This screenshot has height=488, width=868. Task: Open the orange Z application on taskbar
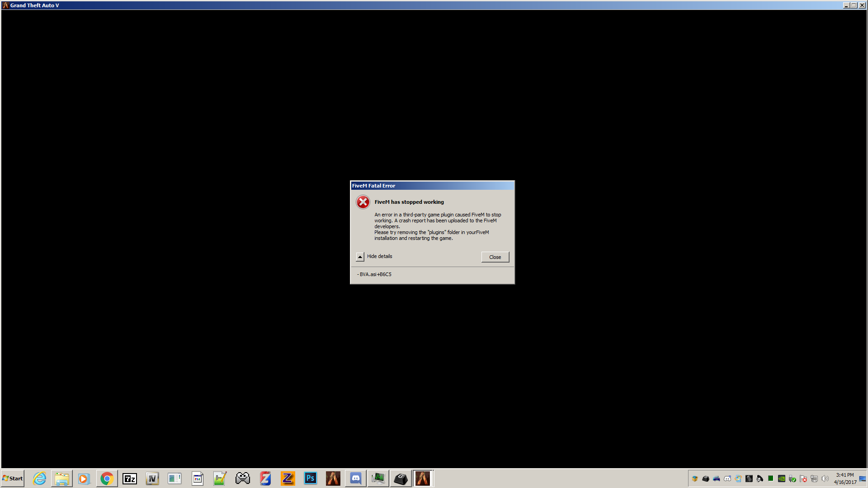288,479
